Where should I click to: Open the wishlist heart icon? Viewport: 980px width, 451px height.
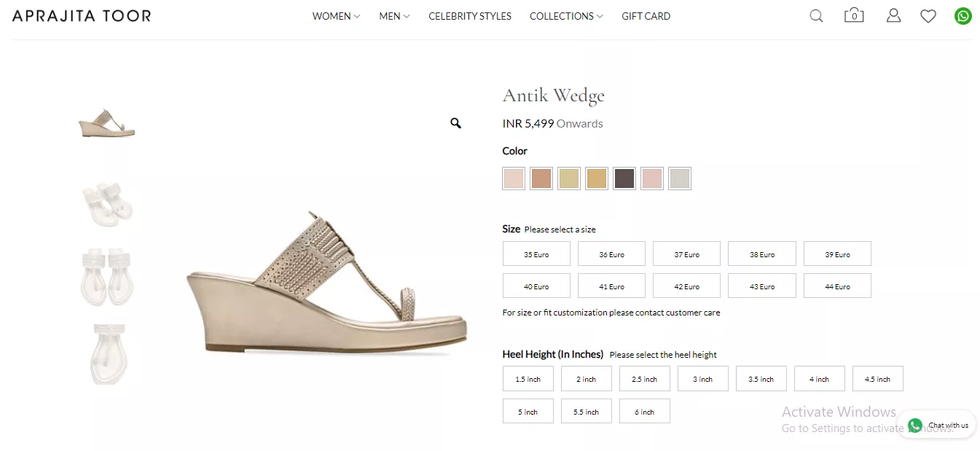click(928, 16)
